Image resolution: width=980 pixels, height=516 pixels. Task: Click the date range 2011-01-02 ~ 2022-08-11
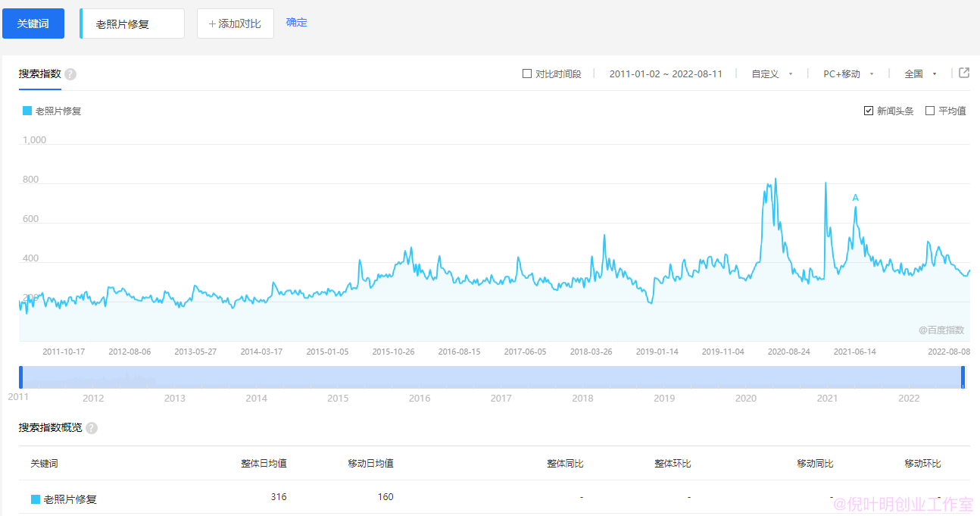[666, 73]
